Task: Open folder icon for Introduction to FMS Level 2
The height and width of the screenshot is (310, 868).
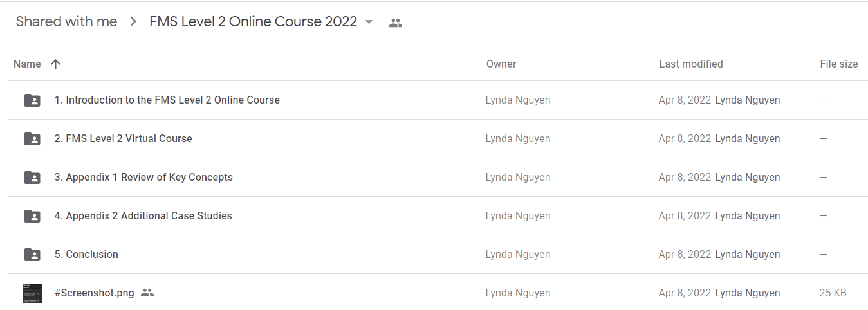Action: (x=32, y=100)
